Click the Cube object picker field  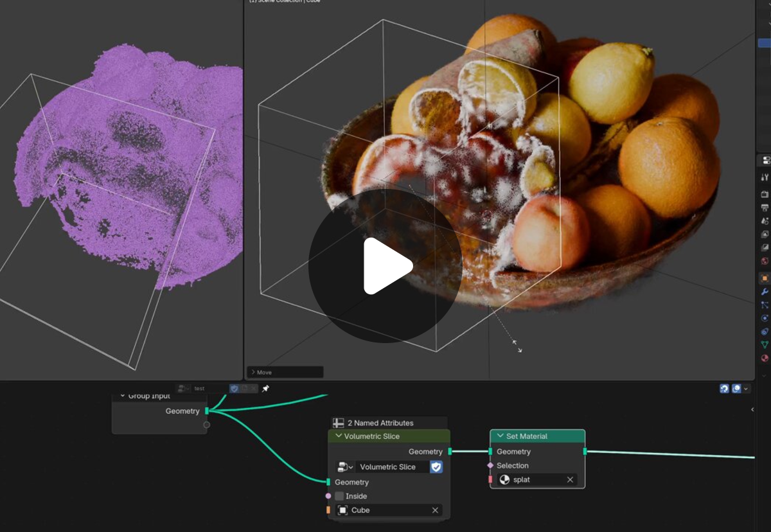389,510
